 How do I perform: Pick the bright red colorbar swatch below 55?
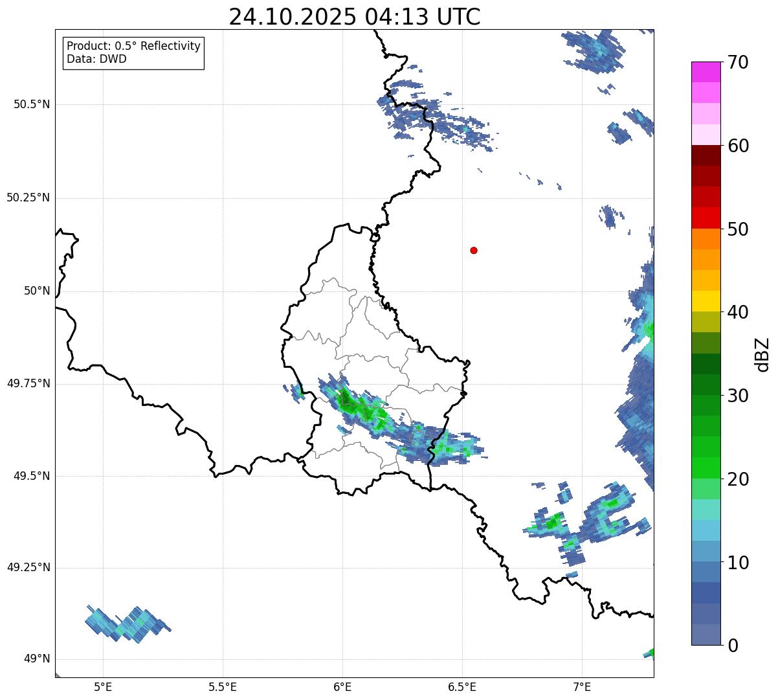tap(706, 218)
